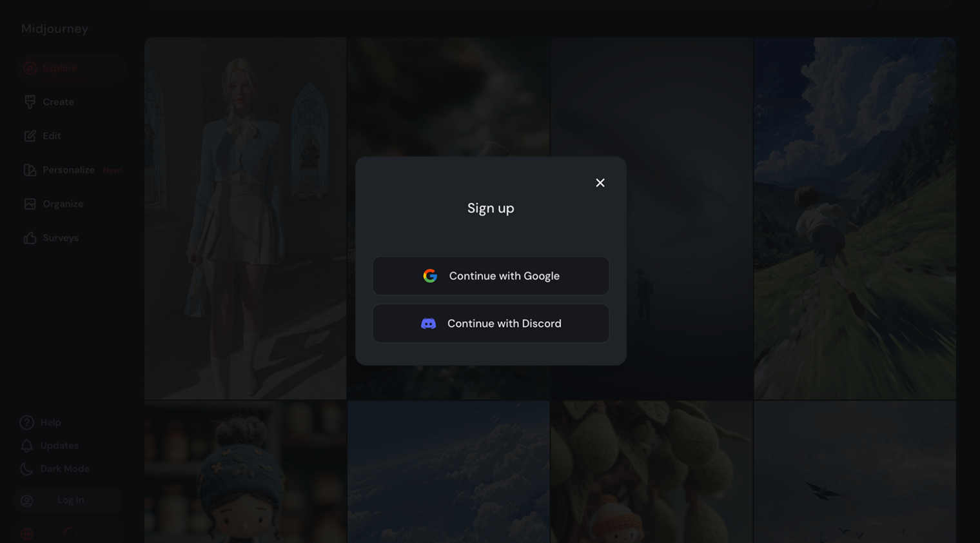This screenshot has width=980, height=543.
Task: Open the green fruits on branch image
Action: [x=652, y=472]
